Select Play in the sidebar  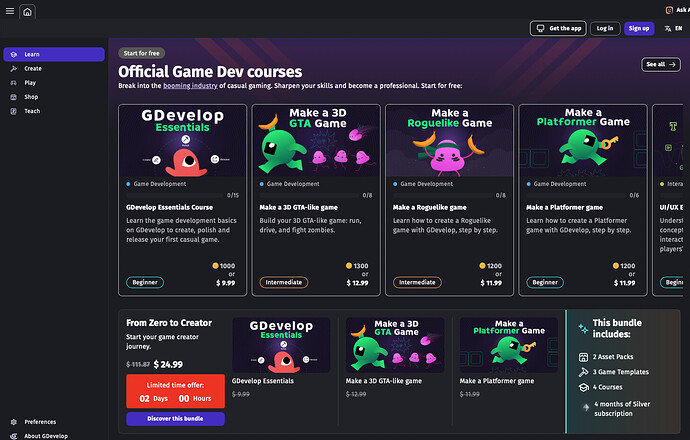54,83
